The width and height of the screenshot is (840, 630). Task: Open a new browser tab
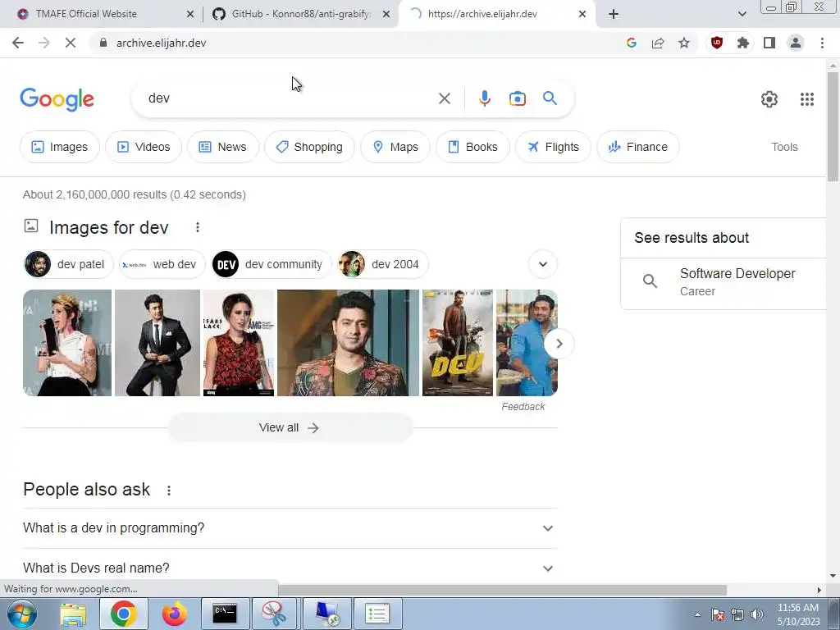(614, 14)
